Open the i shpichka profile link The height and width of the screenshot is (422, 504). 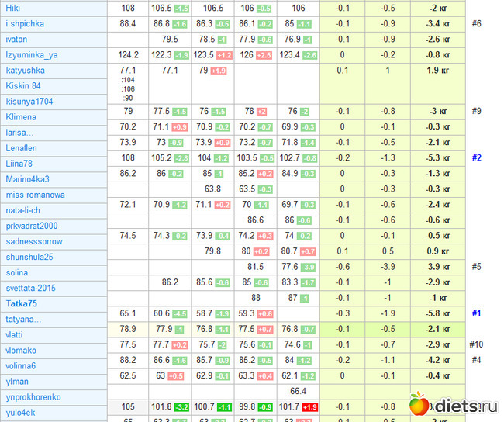[x=25, y=23]
